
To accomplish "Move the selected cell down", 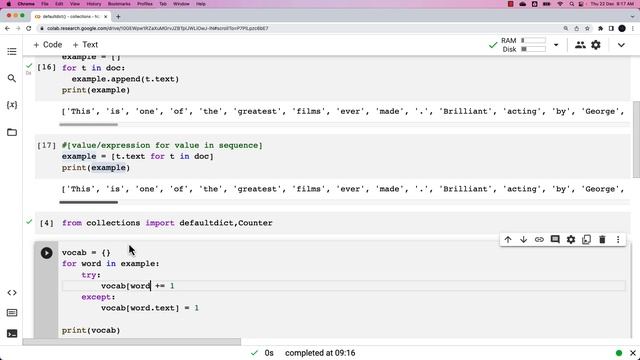I will pyautogui.click(x=523, y=240).
